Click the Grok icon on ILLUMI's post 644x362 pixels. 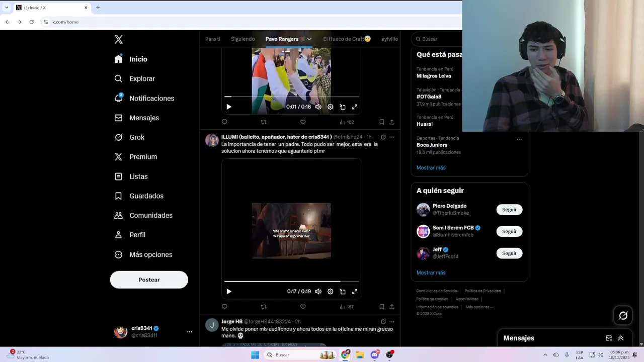383,137
